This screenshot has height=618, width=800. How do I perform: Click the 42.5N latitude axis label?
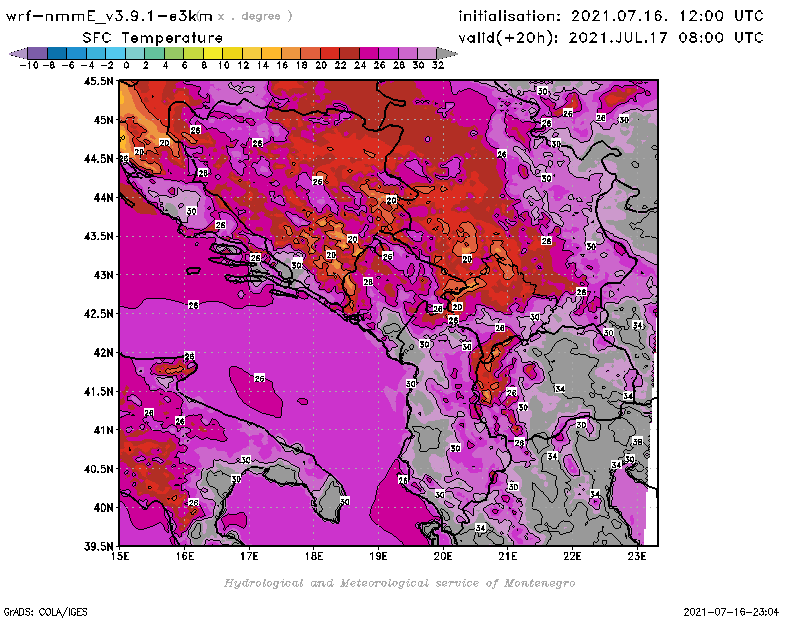[98, 314]
